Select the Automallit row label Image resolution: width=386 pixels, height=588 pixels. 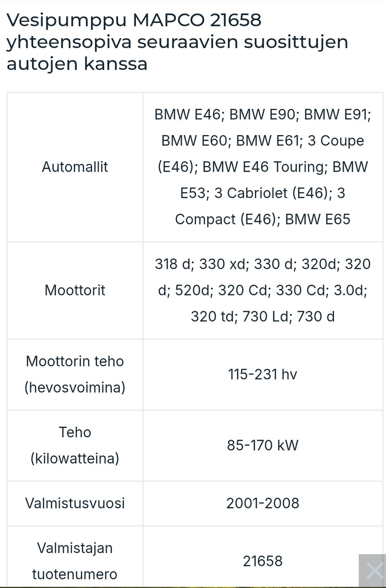click(75, 167)
